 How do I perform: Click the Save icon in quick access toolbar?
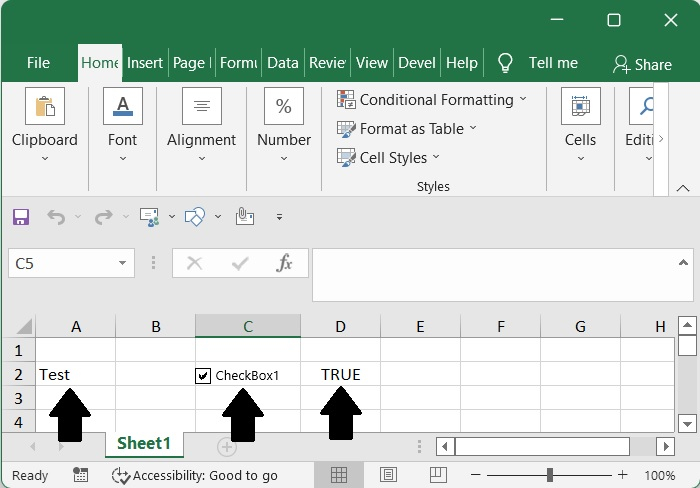(21, 216)
